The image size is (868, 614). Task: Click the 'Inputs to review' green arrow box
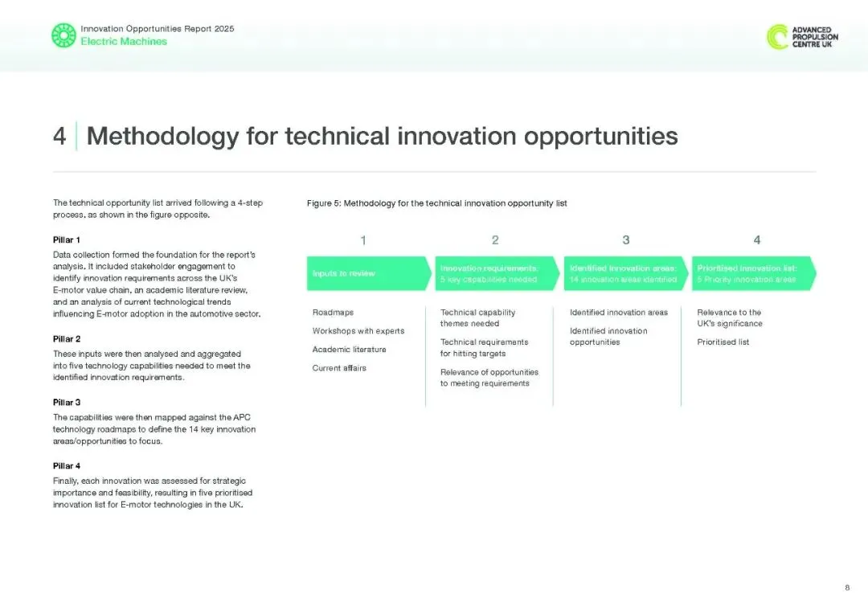[x=369, y=273]
